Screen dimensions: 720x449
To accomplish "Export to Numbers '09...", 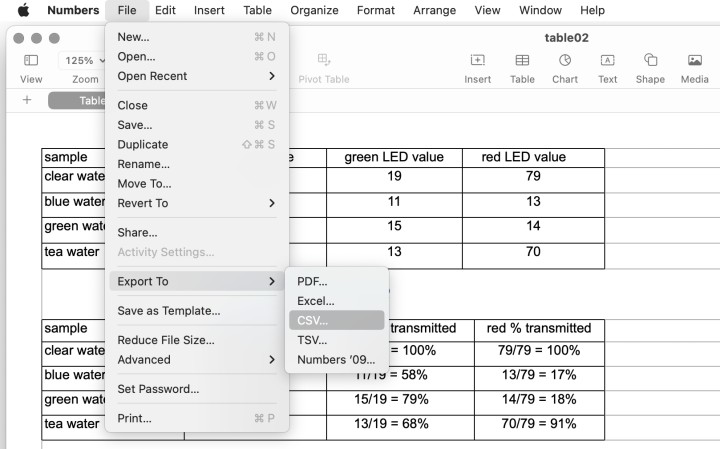I will [337, 359].
